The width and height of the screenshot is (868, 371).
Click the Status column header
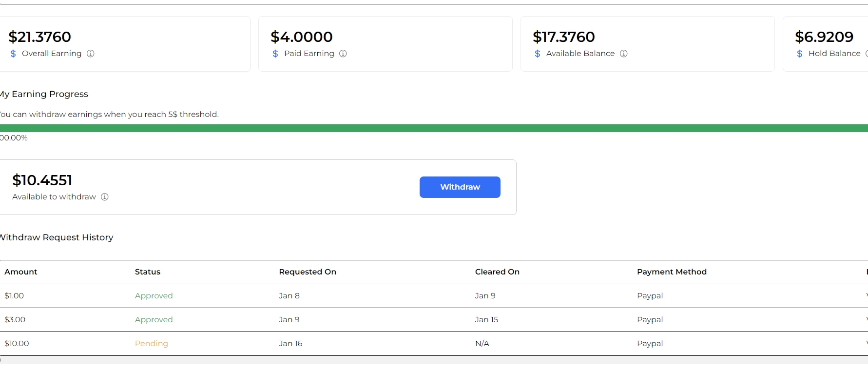[x=148, y=272]
